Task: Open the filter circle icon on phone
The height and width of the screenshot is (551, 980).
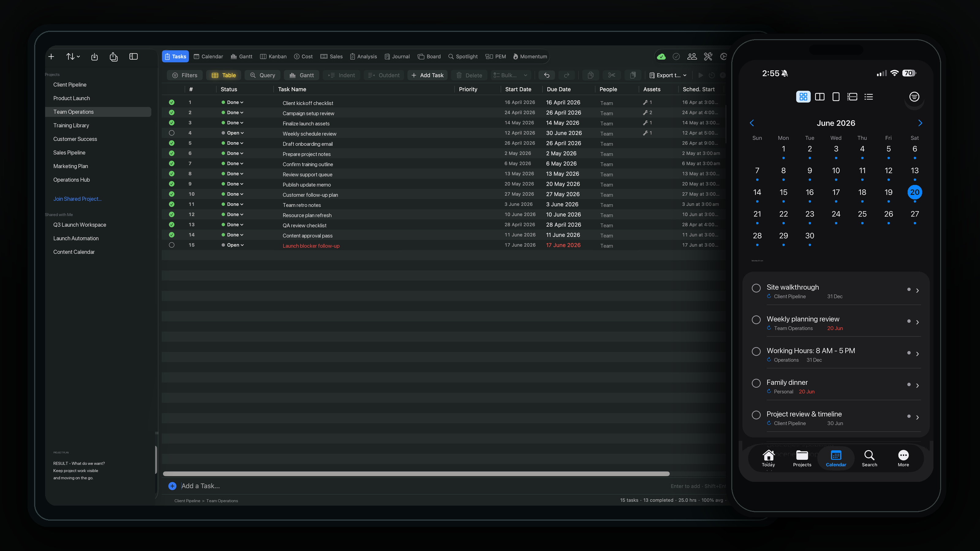Action: coord(914,97)
